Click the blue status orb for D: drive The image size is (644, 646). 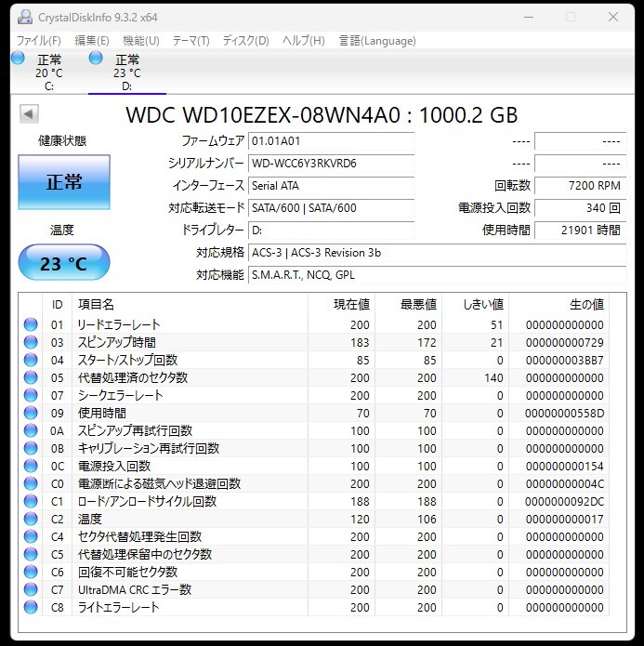tap(96, 58)
